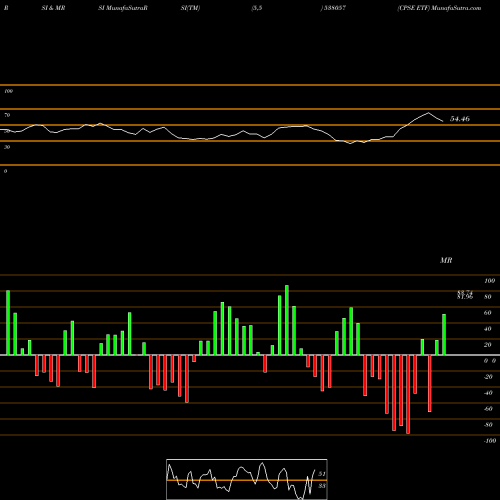Click the "30" level label on RSI chart
The image size is (500, 500).
pyautogui.click(x=7, y=147)
